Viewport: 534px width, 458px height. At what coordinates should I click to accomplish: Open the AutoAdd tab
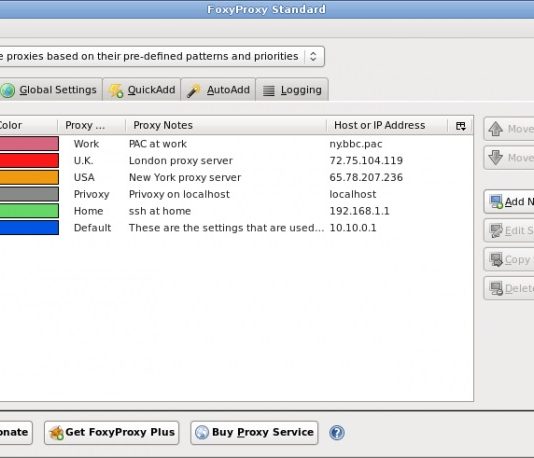pos(218,90)
